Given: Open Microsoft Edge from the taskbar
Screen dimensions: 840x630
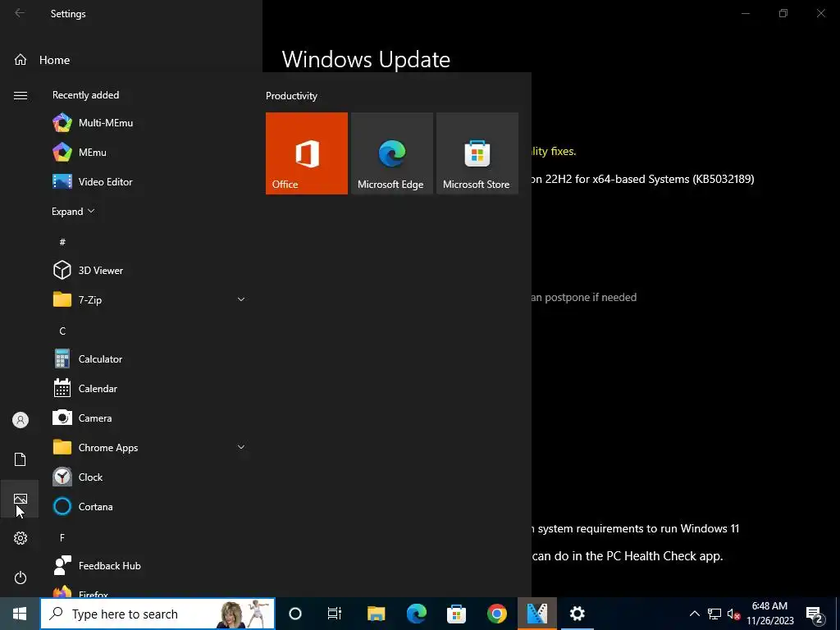Looking at the screenshot, I should (x=416, y=614).
